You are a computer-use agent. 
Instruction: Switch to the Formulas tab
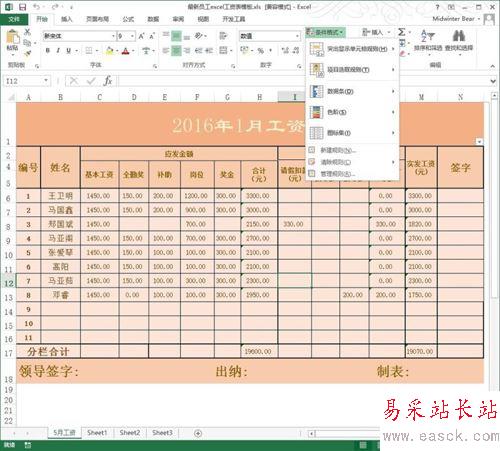128,19
